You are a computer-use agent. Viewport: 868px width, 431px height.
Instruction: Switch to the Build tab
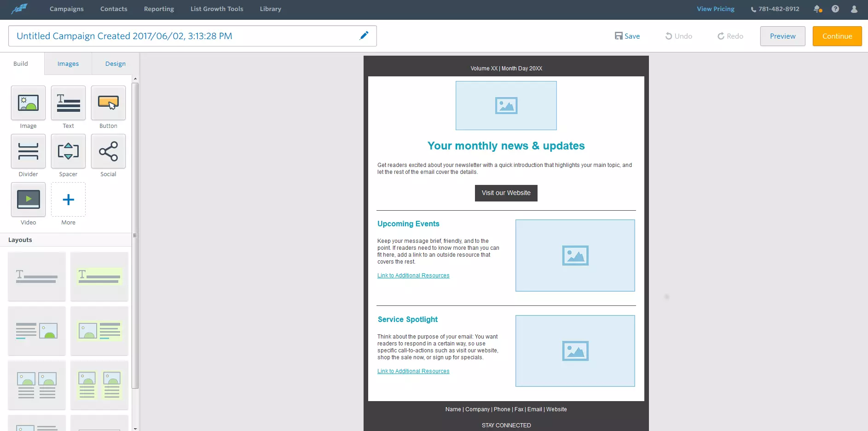pos(21,63)
